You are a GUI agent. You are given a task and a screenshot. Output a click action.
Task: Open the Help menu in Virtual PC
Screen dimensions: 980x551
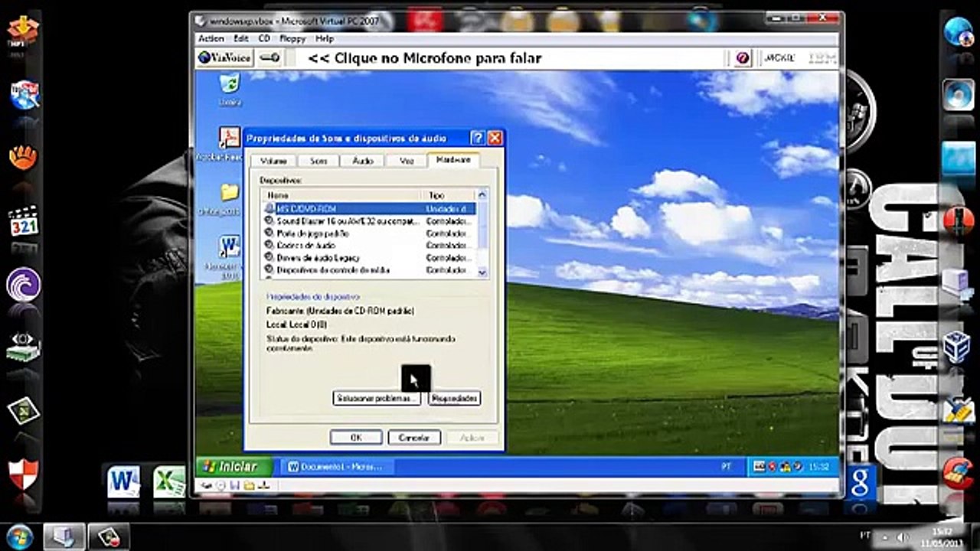(x=325, y=38)
